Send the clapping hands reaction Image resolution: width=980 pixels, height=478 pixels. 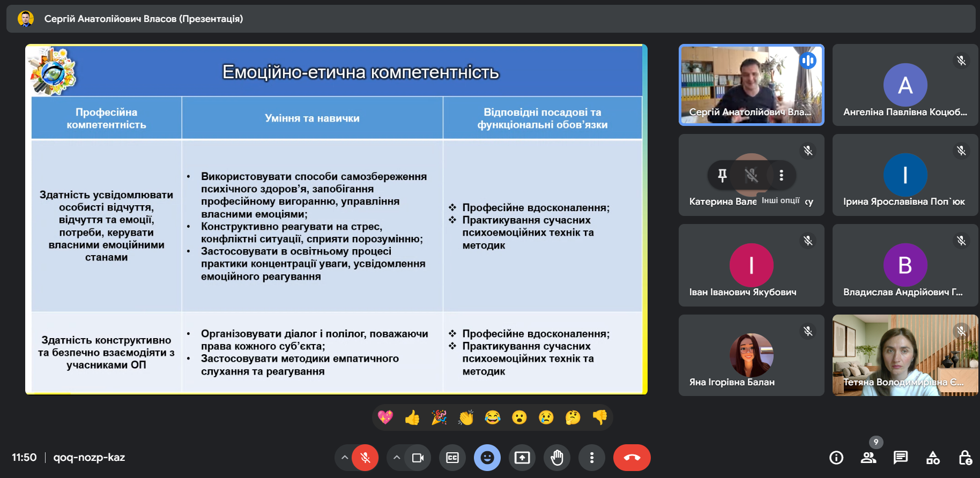[466, 417]
